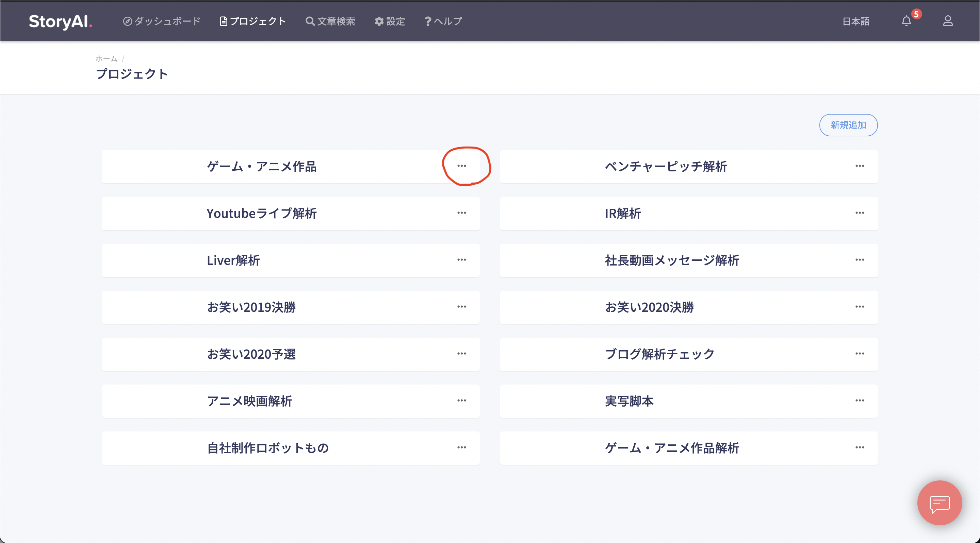Open the notifications bell
This screenshot has width=980, height=543.
point(906,21)
